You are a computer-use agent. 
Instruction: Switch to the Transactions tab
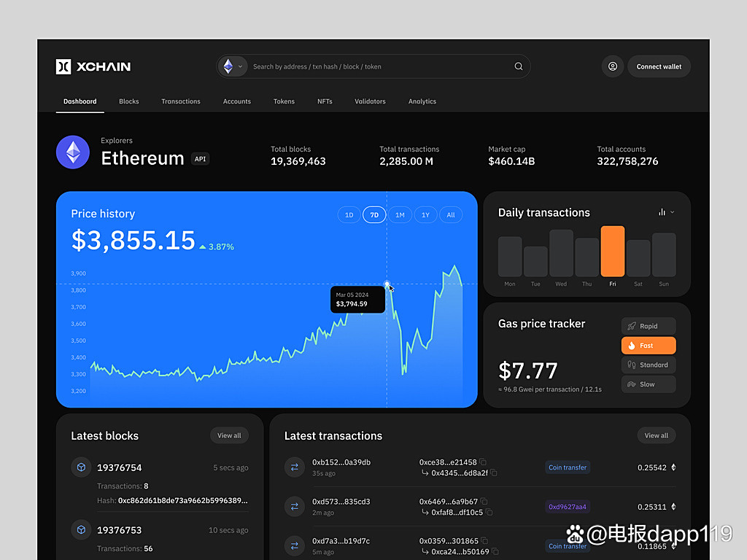[181, 101]
